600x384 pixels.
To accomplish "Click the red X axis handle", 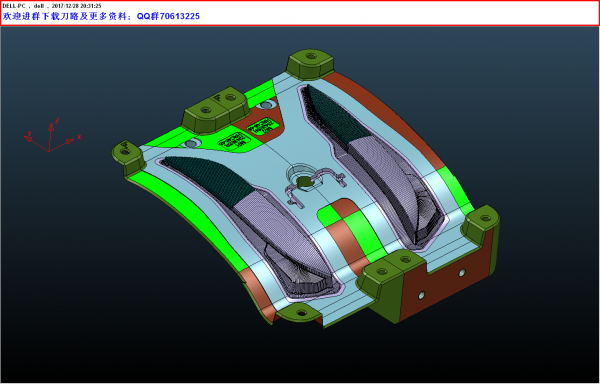I will point(70,141).
